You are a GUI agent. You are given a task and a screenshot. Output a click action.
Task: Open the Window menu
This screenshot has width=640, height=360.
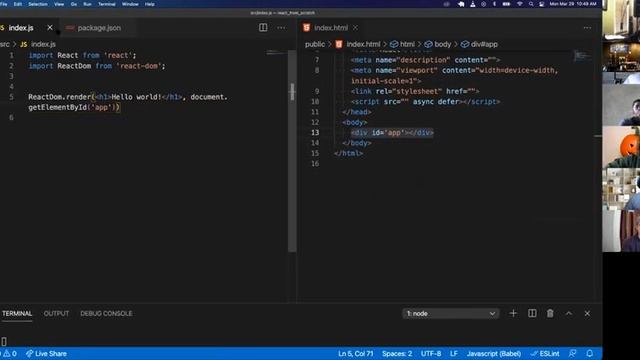(x=130, y=4)
